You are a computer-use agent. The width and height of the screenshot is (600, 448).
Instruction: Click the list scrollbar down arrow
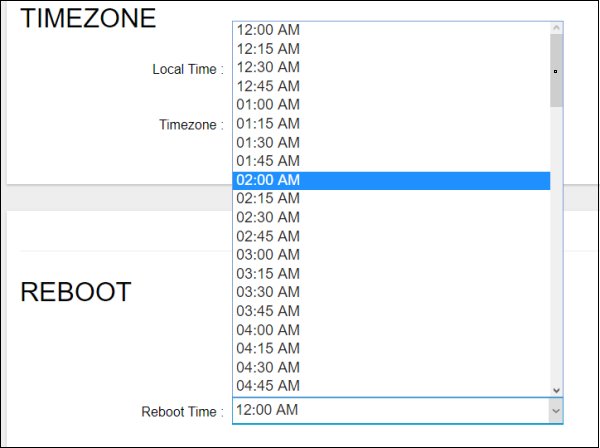(x=556, y=390)
